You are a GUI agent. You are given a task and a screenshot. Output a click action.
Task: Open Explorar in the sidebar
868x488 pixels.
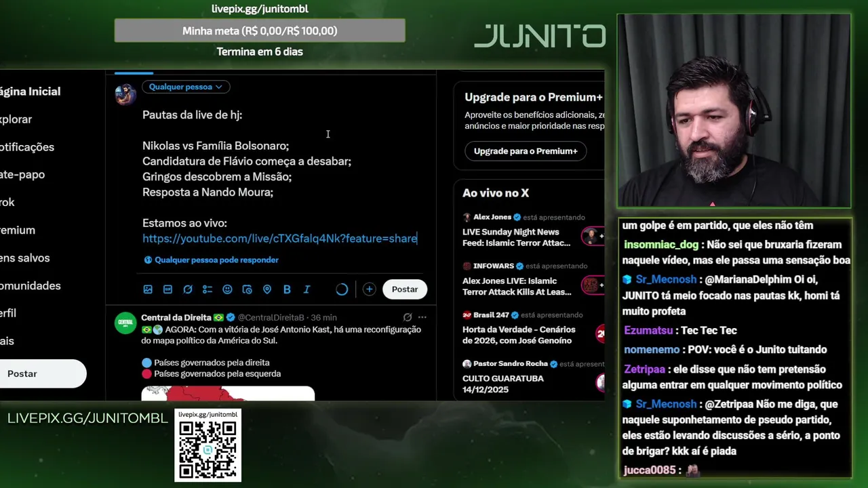pyautogui.click(x=16, y=119)
